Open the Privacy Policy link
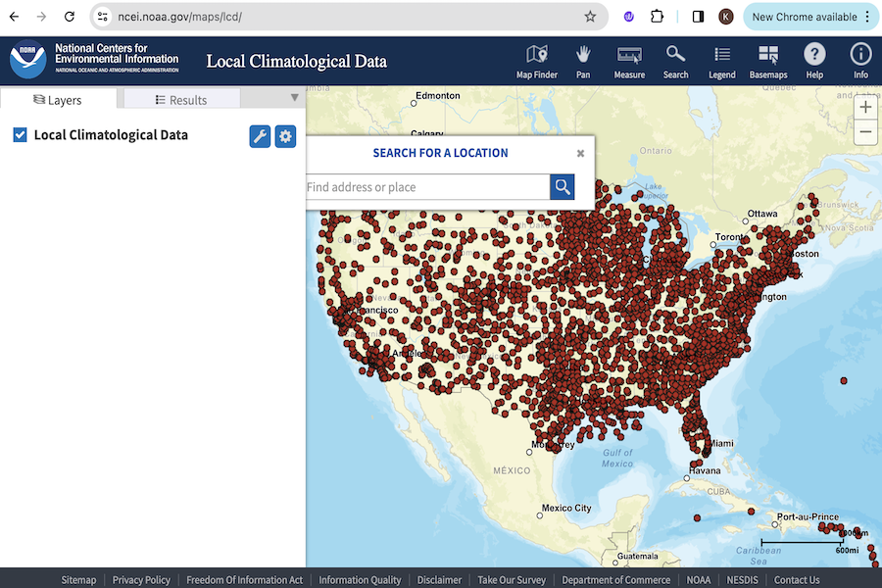Screen dimensions: 882x588 coord(141,579)
